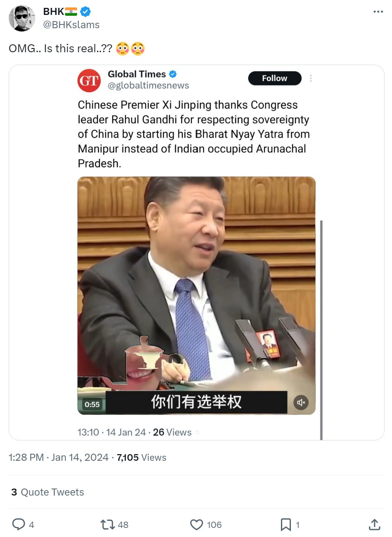
Task: Click the Global Times GT logo
Action: (x=89, y=80)
